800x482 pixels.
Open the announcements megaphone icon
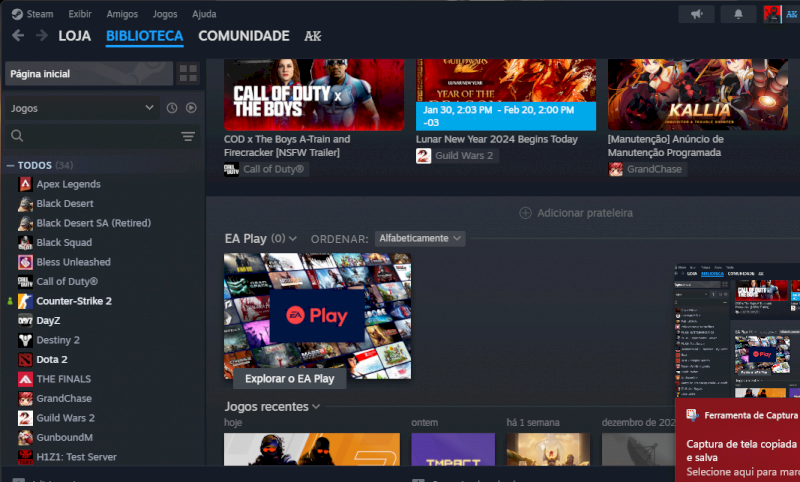pos(696,14)
